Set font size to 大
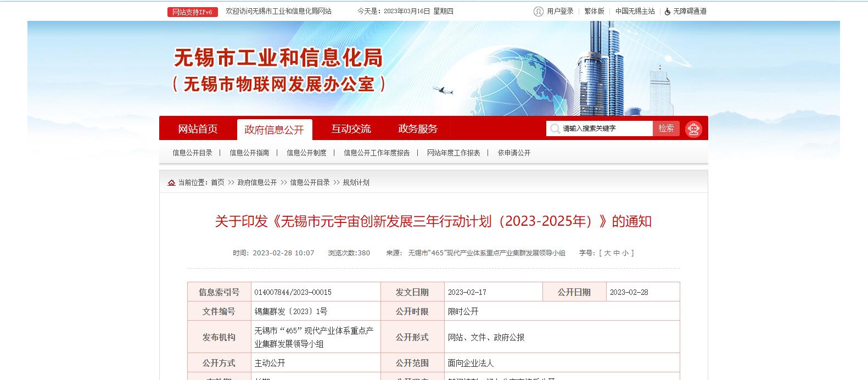 (x=607, y=253)
